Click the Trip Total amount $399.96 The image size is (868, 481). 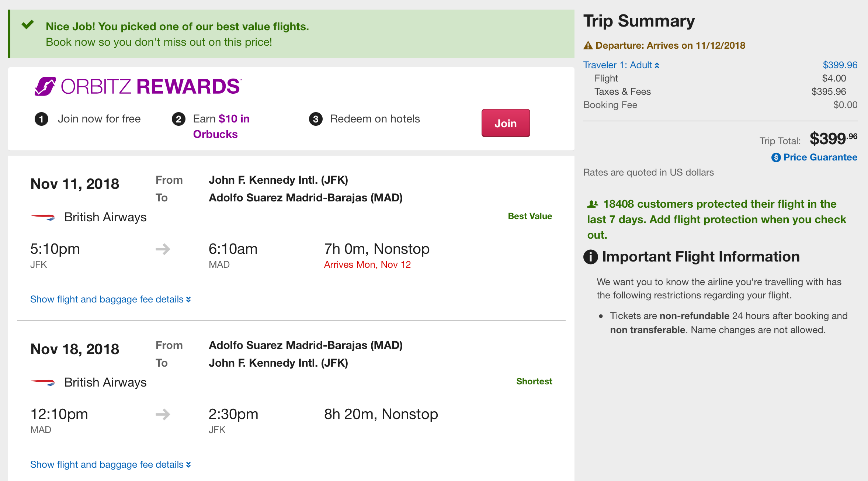tap(833, 139)
